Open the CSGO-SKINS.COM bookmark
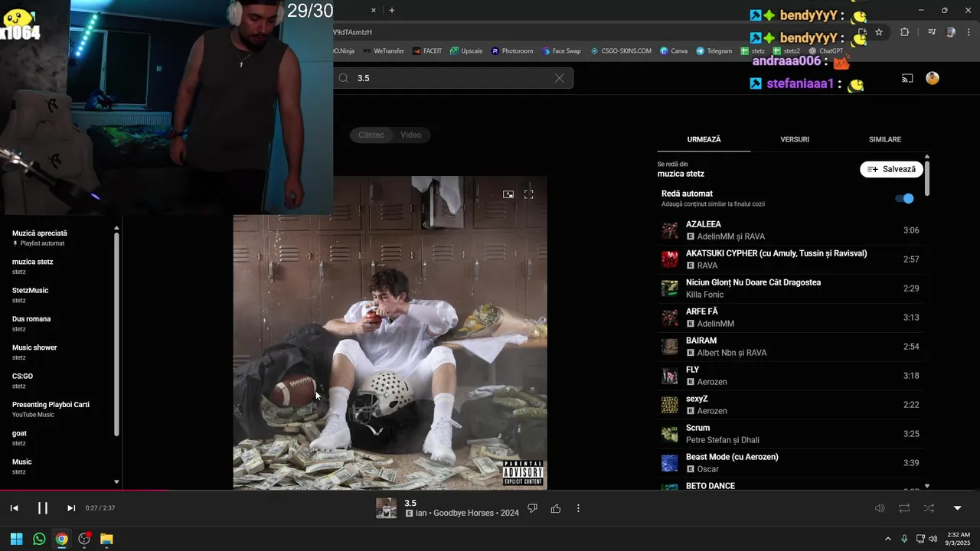This screenshot has width=980, height=551. coord(621,51)
